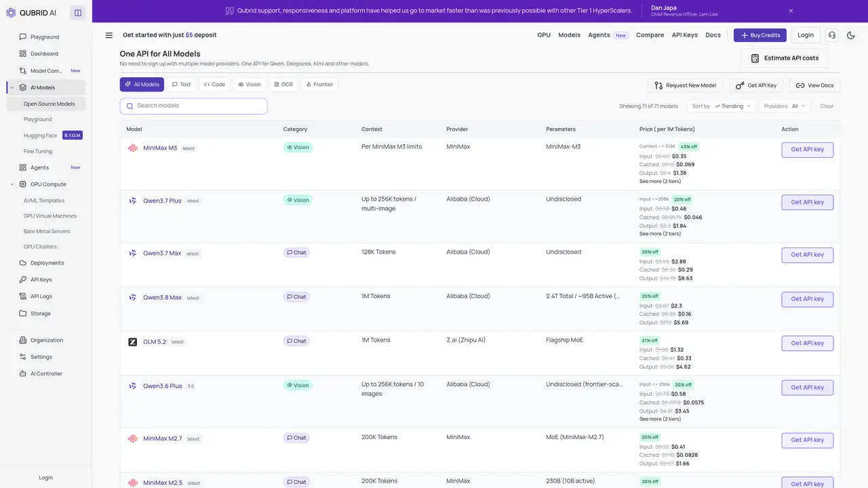This screenshot has width=868, height=488.
Task: Click Estimate API costs button
Action: (x=785, y=58)
